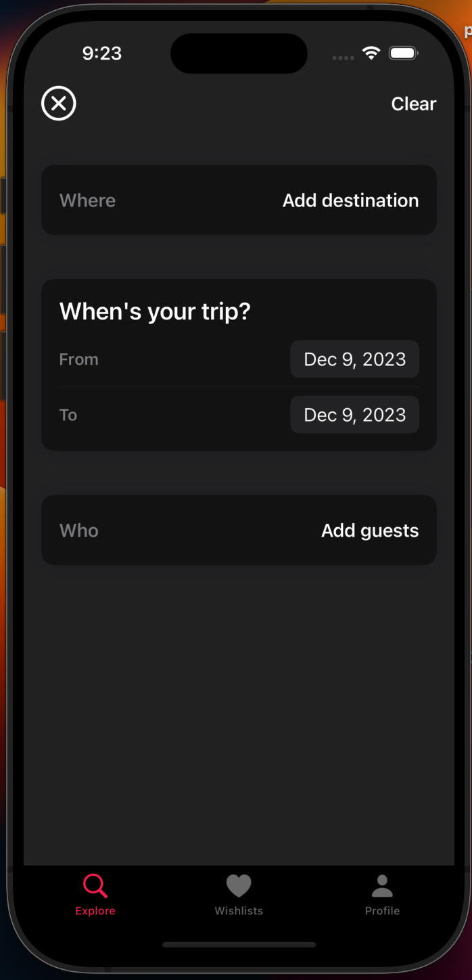Tap the clock showing 9:23
This screenshot has height=980, width=472.
[101, 53]
